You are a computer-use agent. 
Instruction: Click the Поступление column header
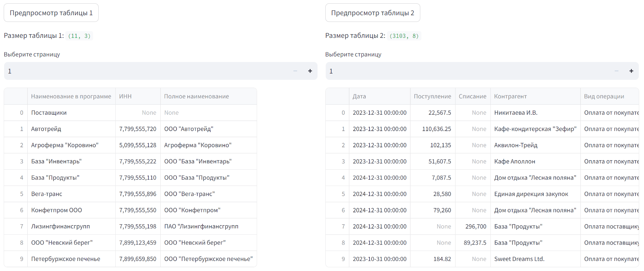click(x=432, y=97)
